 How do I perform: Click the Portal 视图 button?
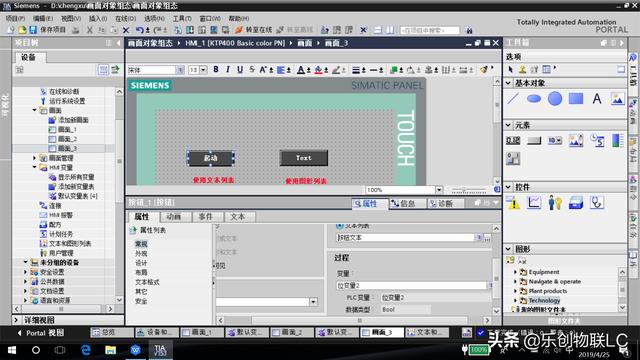(x=40, y=333)
